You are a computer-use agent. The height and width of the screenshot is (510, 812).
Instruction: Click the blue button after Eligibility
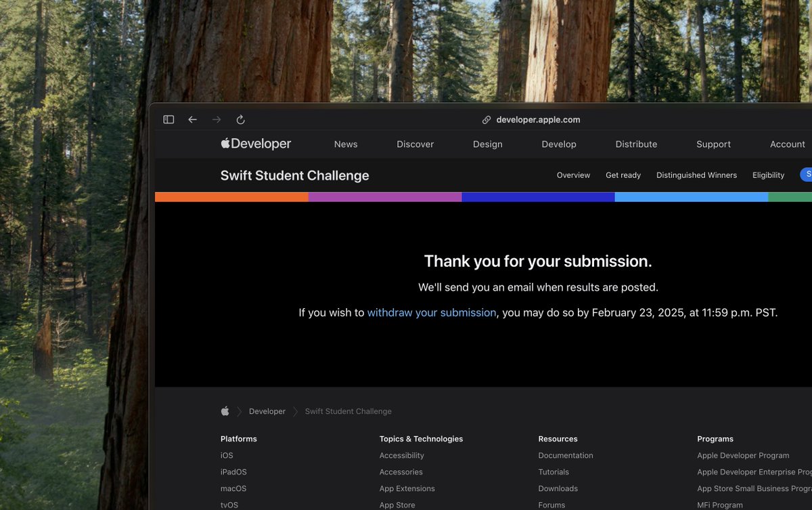806,175
